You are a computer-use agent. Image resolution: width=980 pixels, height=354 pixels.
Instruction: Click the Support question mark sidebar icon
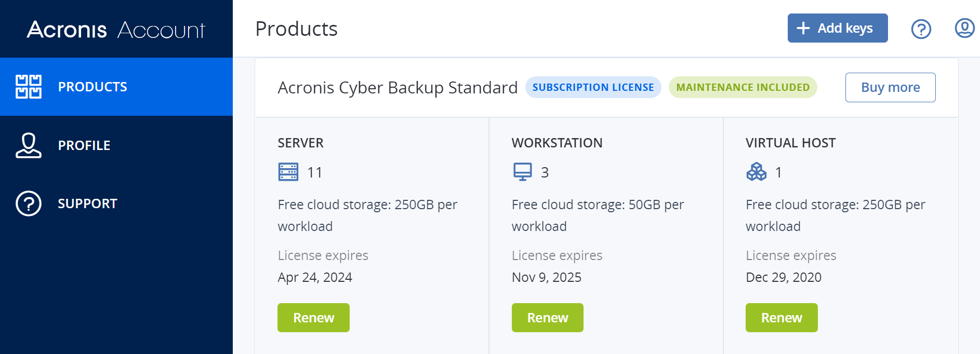coord(29,203)
